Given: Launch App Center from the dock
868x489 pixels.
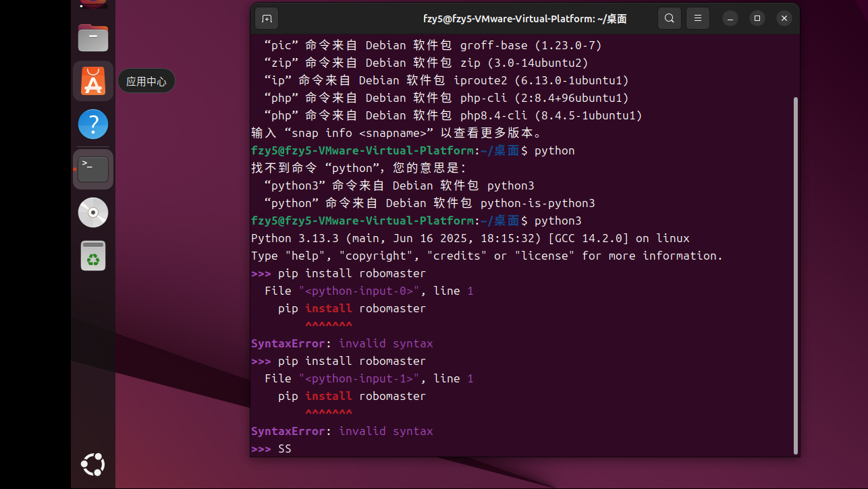Looking at the screenshot, I should point(93,81).
